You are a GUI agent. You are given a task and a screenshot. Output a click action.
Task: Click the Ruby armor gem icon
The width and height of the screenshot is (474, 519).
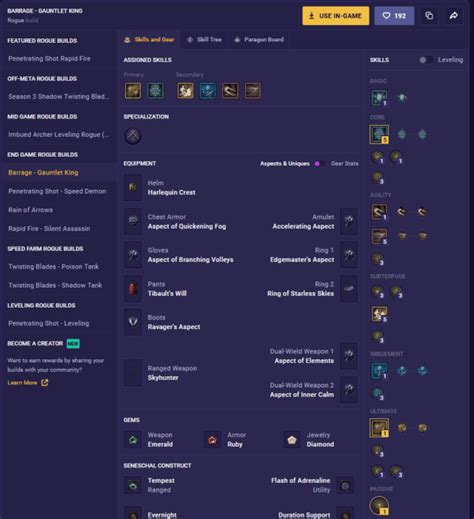[x=212, y=440]
